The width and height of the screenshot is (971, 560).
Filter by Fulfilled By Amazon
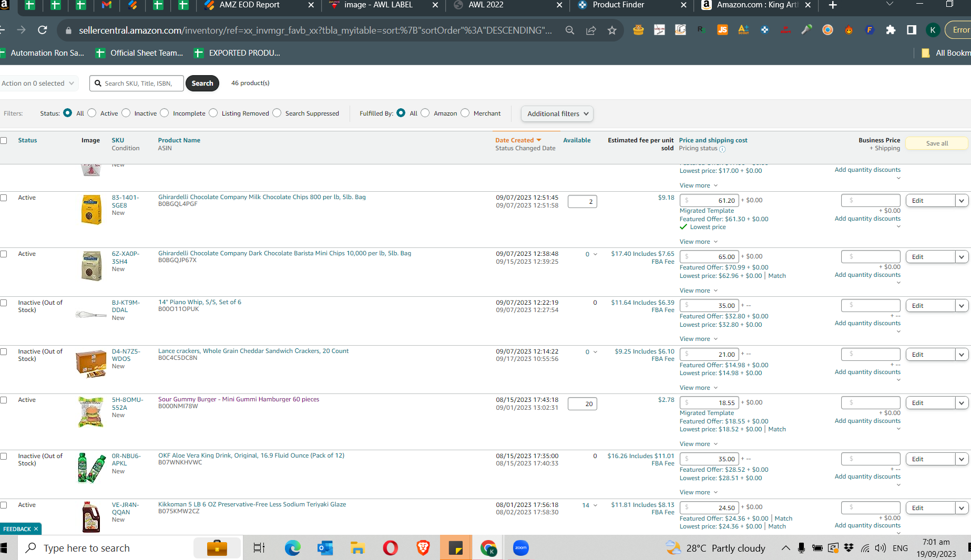coord(425,113)
